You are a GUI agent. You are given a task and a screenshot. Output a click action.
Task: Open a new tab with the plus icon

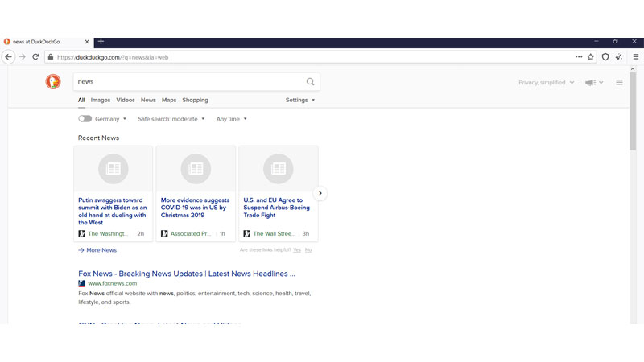[x=101, y=42]
